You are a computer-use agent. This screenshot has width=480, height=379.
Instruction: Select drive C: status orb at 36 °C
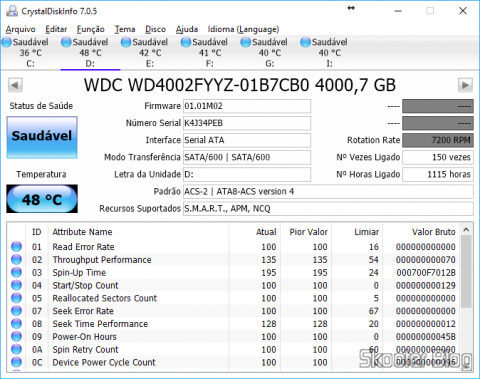(7, 42)
